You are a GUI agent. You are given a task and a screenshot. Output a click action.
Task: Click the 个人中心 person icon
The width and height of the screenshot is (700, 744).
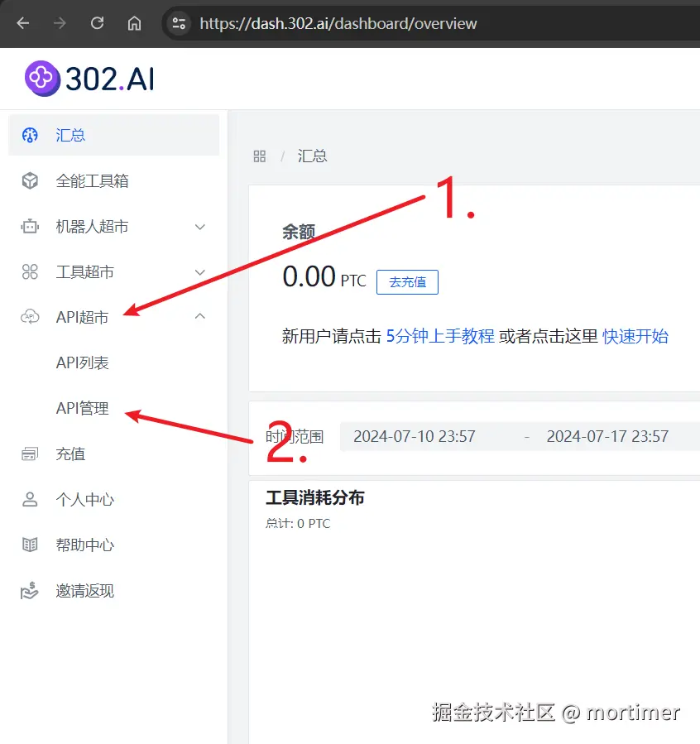point(30,499)
